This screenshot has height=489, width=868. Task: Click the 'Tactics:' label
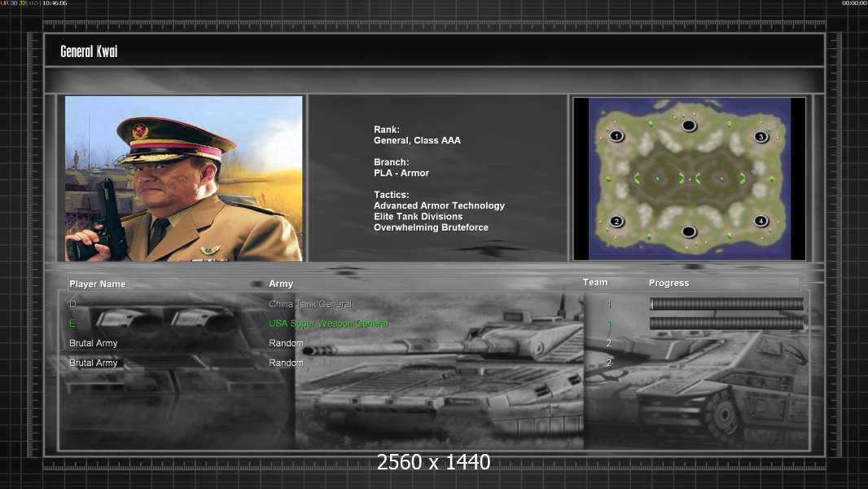(x=392, y=195)
